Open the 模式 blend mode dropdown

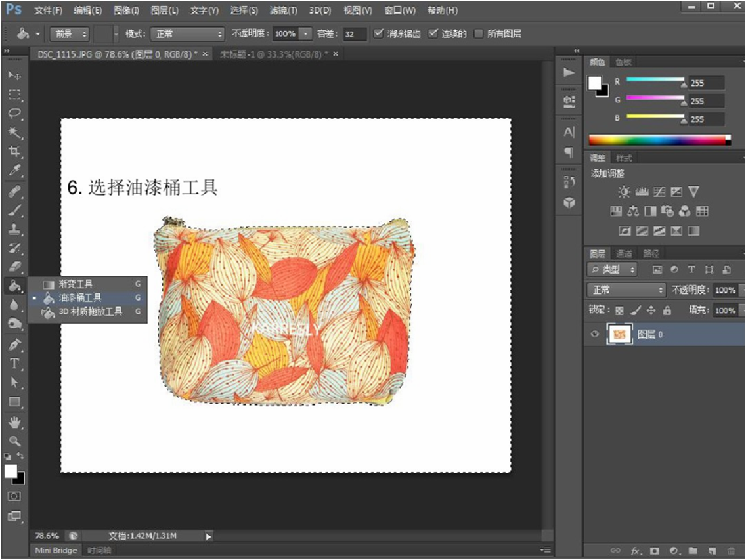[x=187, y=33]
